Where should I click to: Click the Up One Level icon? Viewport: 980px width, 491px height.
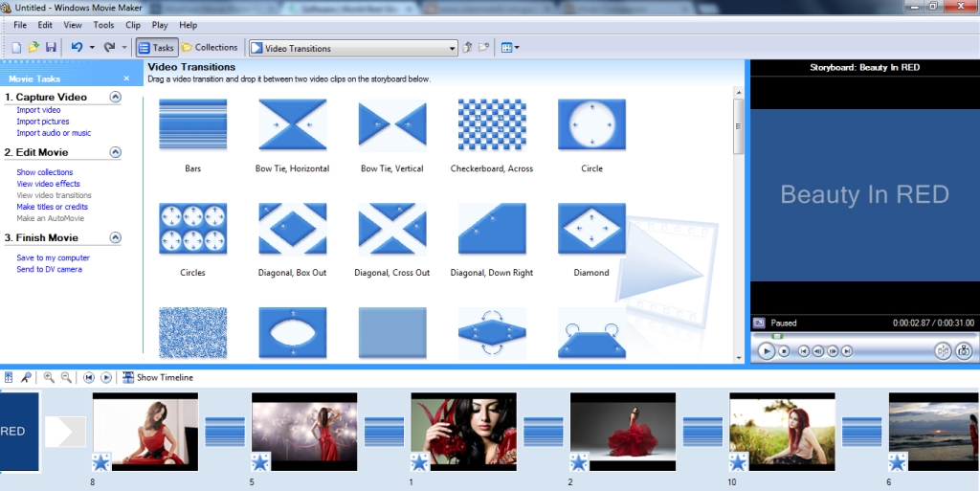tap(467, 48)
